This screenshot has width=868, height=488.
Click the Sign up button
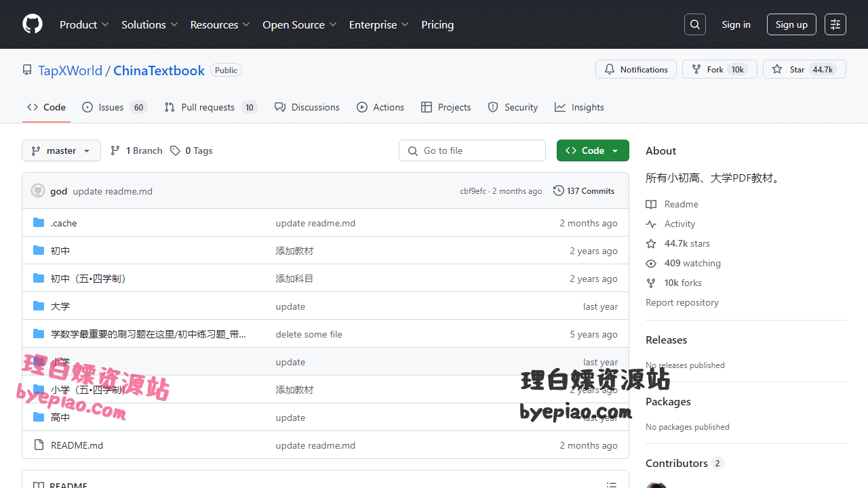(791, 24)
